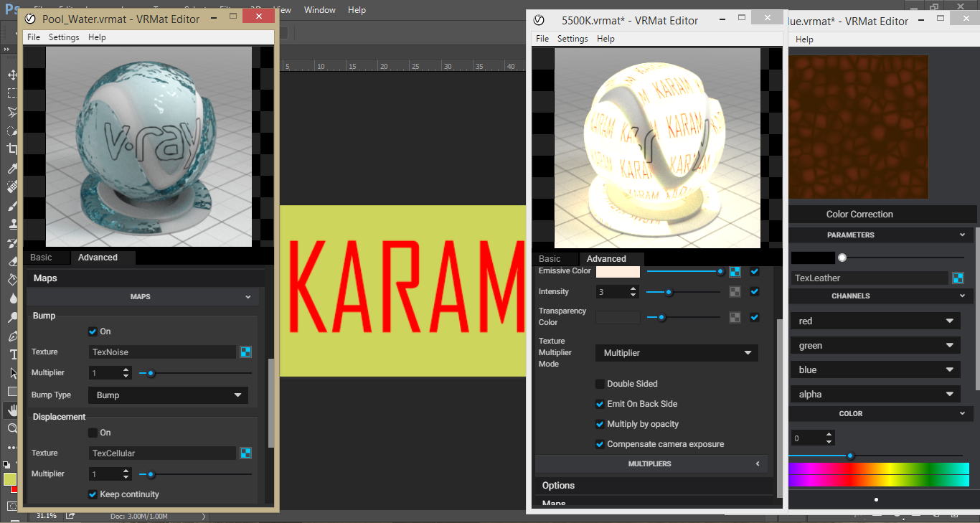Select the Healing Brush tool
This screenshot has height=523, width=980.
[x=12, y=187]
